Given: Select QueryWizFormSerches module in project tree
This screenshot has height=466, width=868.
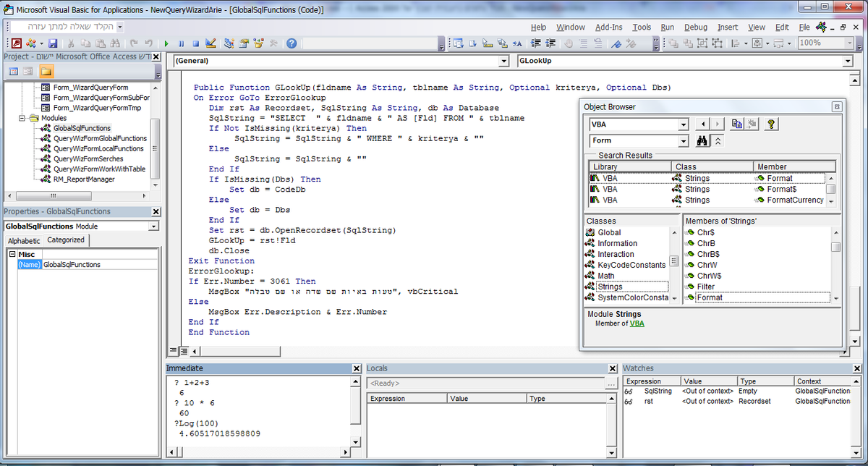Looking at the screenshot, I should (88, 158).
